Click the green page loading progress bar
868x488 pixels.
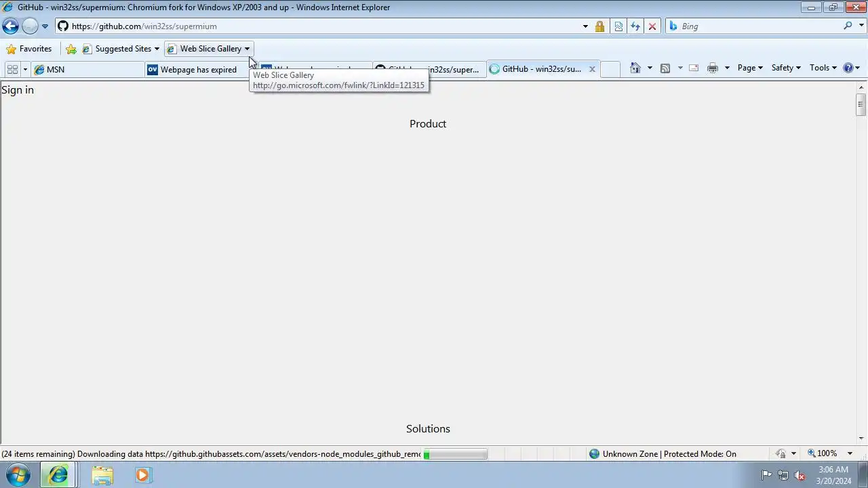pyautogui.click(x=455, y=454)
